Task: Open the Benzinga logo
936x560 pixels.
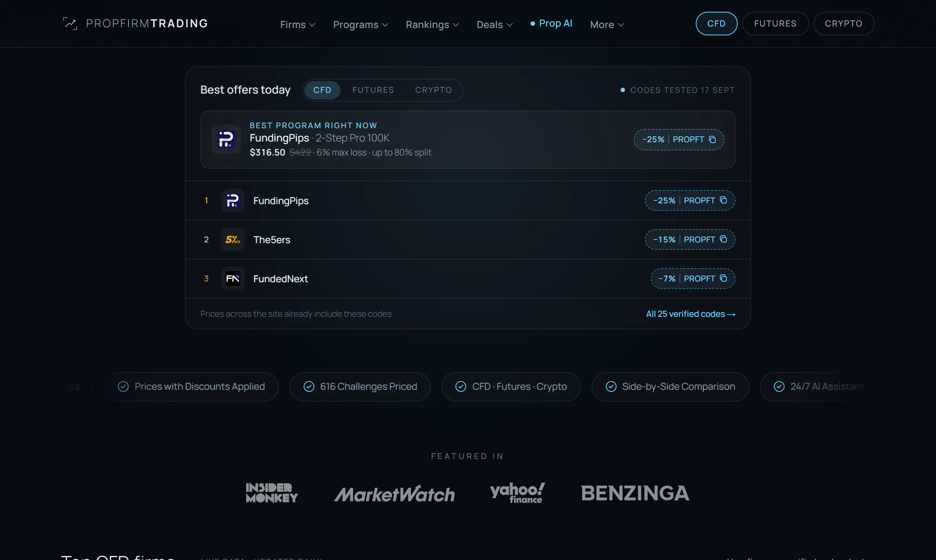Action: 635,493
